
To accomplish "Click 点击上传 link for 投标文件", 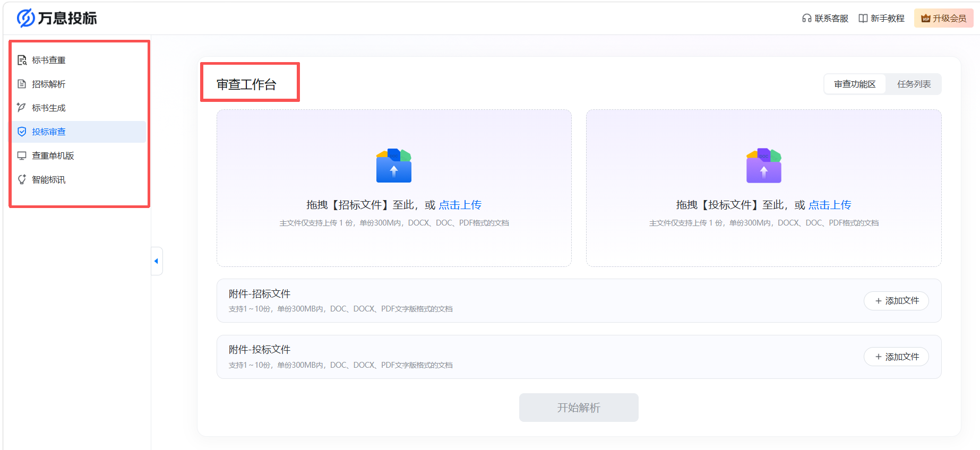I will click(830, 205).
